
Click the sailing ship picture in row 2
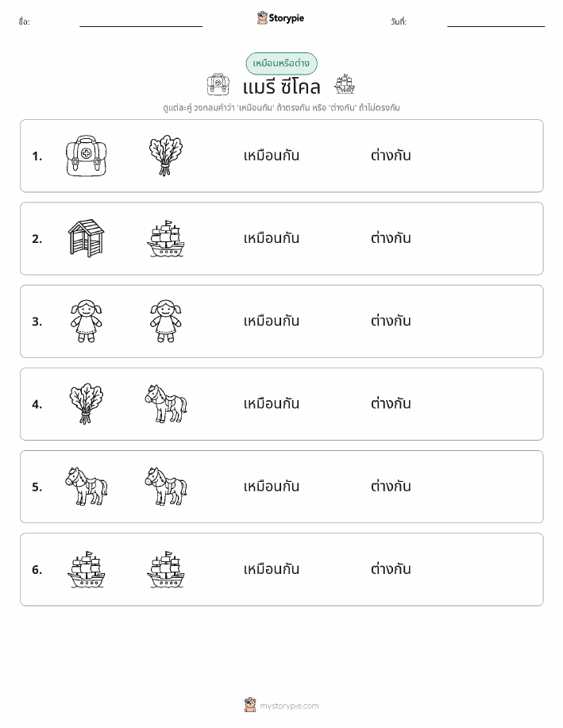[x=166, y=239]
